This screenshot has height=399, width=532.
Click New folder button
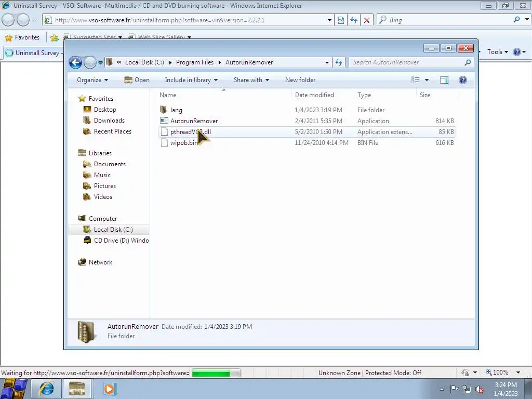coord(300,80)
